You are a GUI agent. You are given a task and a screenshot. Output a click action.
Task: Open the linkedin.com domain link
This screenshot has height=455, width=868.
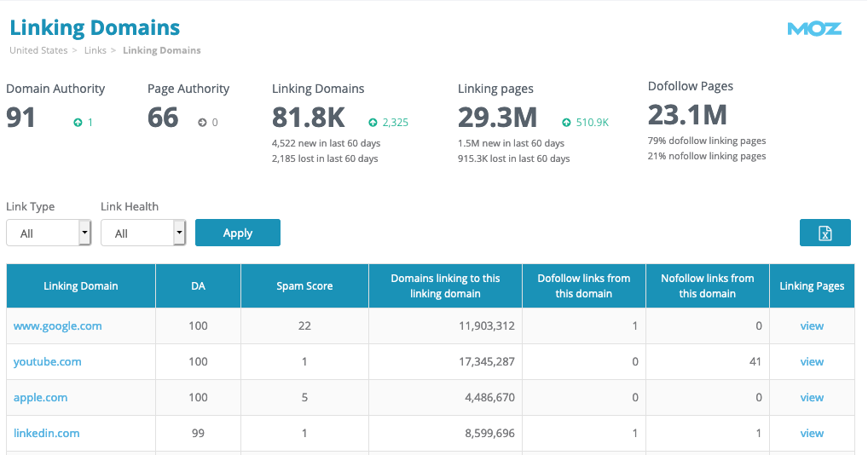tap(47, 433)
